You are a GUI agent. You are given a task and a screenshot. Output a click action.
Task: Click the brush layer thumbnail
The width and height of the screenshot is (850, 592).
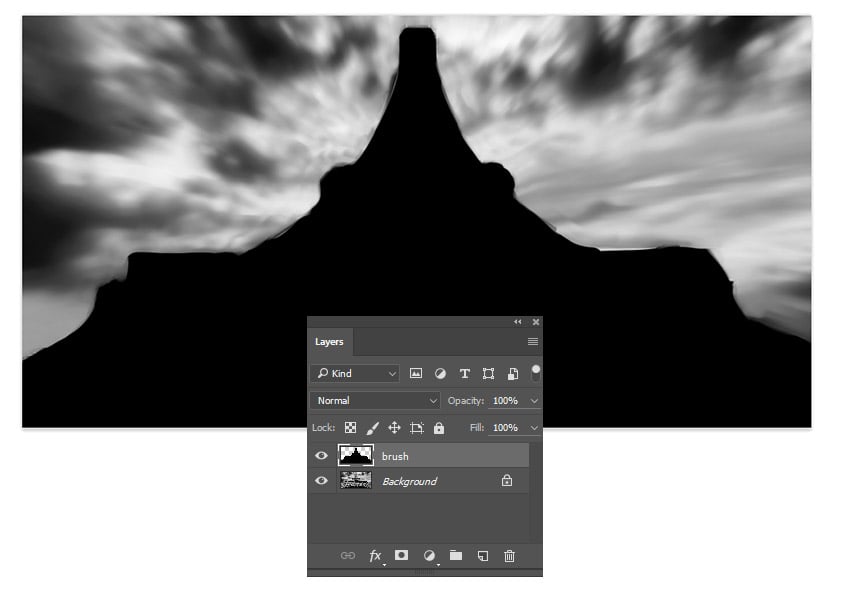[x=355, y=456]
